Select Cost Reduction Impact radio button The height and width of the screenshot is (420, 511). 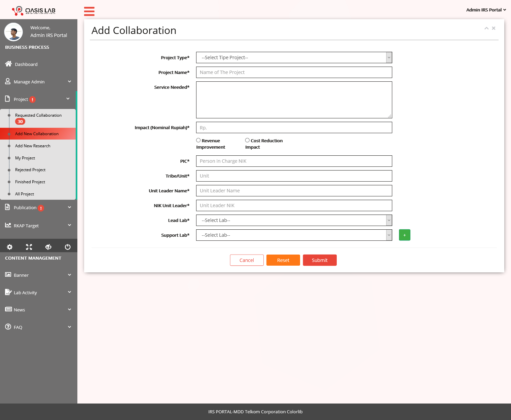247,140
